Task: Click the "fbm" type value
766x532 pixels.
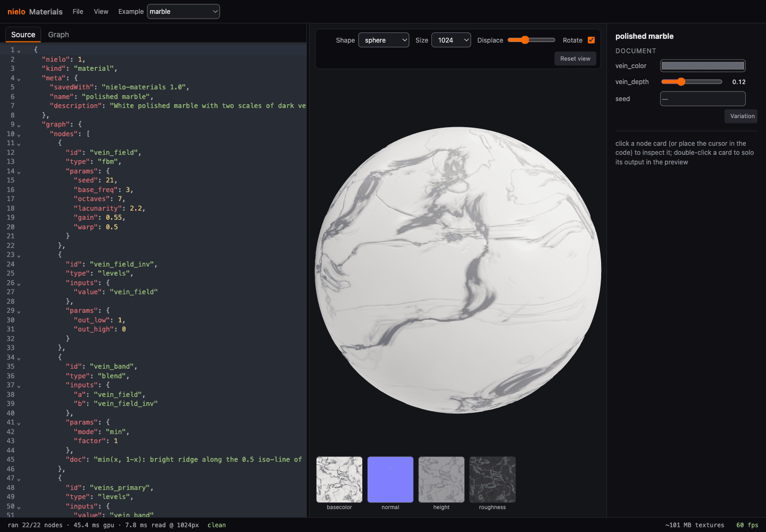Action: pos(109,162)
